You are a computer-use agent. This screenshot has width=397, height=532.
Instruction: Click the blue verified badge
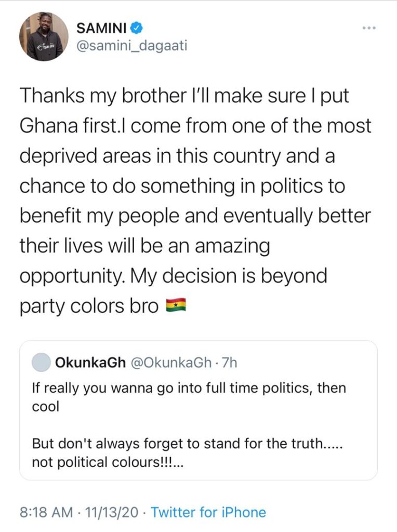(x=137, y=28)
